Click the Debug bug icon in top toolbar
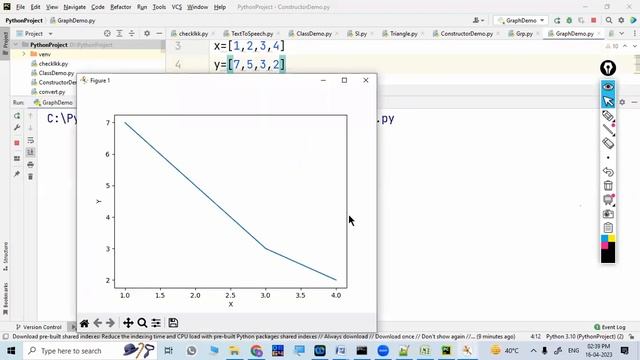The width and height of the screenshot is (640, 360). pos(569,20)
